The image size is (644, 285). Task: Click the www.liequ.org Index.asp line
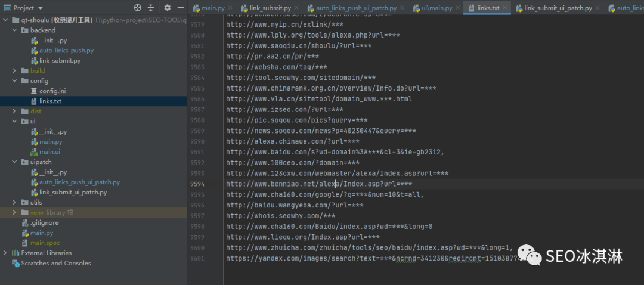303,237
